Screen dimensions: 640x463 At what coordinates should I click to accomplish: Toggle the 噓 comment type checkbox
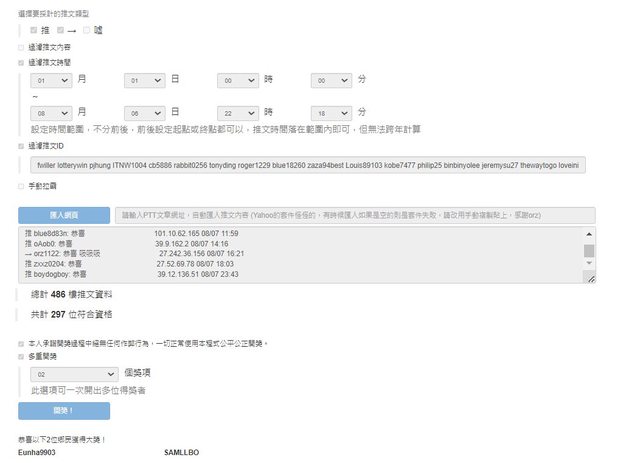[x=86, y=30]
